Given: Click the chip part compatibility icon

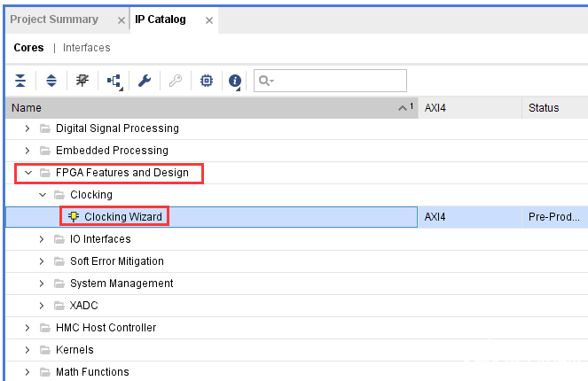Looking at the screenshot, I should [x=206, y=81].
